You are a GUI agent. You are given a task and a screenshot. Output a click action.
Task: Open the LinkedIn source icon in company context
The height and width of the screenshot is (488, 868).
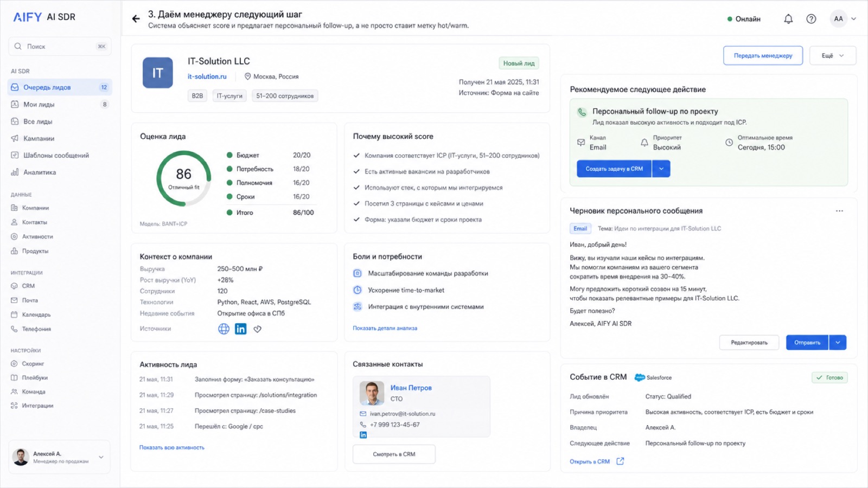click(x=240, y=329)
